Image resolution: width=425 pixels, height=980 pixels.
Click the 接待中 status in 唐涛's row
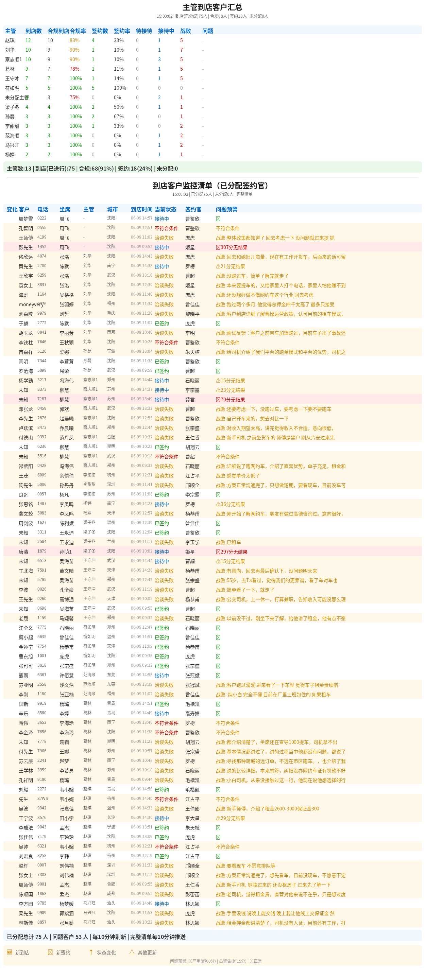[x=162, y=552]
